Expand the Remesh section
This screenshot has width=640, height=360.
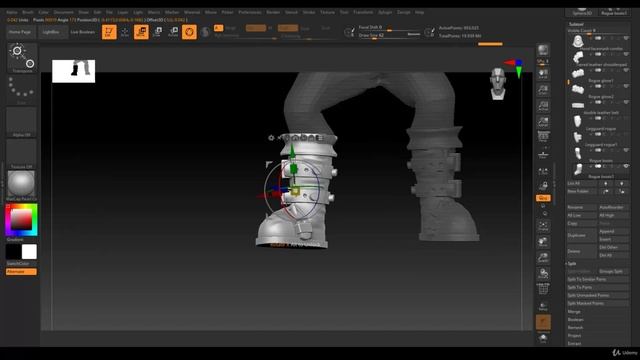(576, 327)
